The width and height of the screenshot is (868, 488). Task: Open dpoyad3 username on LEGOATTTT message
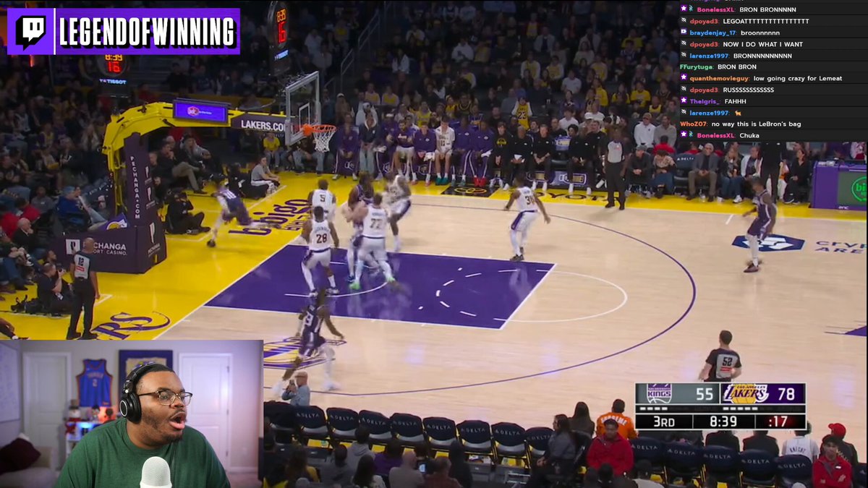[704, 21]
